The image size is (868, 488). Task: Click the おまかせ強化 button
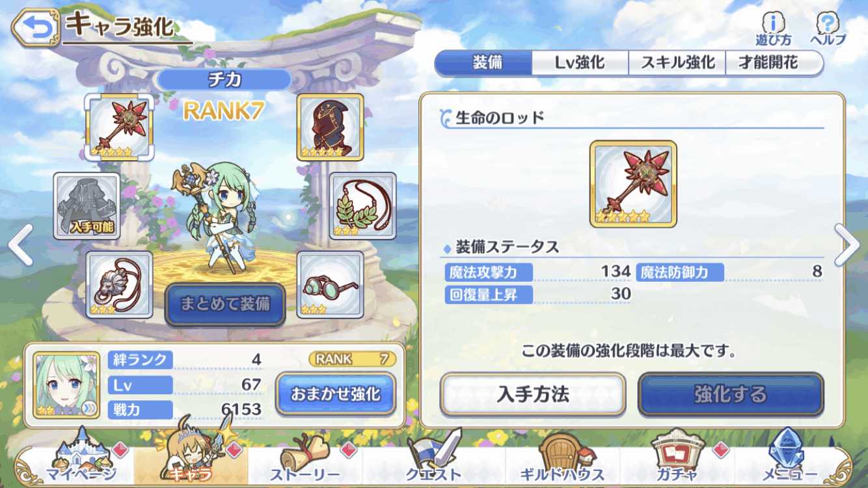[x=335, y=394]
